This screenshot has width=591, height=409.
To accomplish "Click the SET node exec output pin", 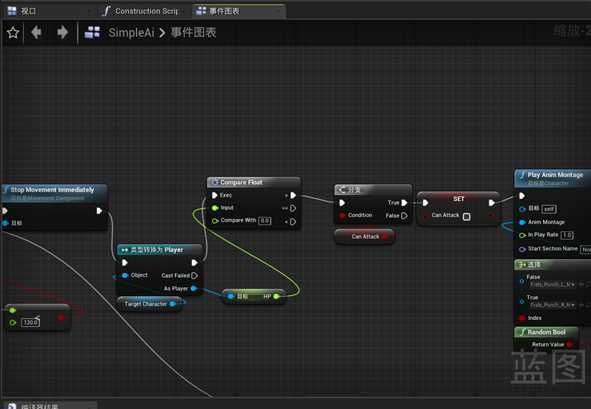I will [492, 203].
